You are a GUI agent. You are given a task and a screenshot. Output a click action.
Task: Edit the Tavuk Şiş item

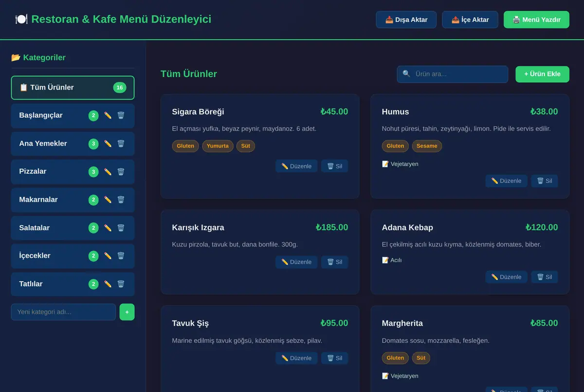tap(296, 358)
